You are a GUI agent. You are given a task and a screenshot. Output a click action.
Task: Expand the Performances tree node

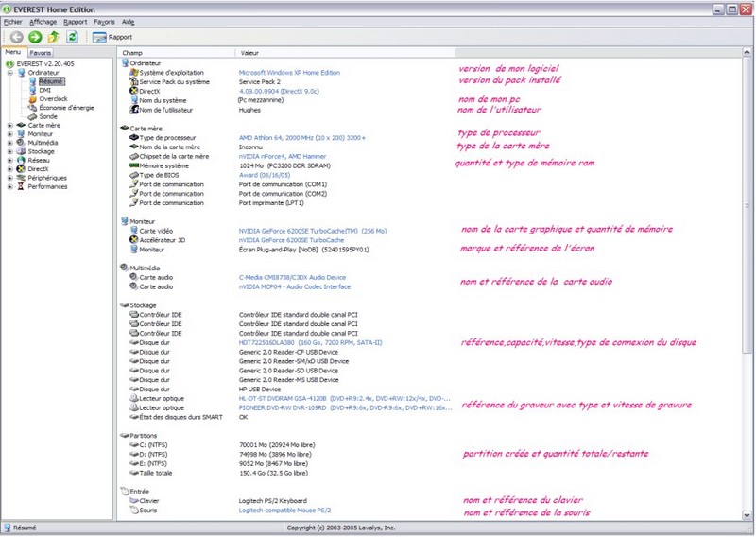(10, 186)
